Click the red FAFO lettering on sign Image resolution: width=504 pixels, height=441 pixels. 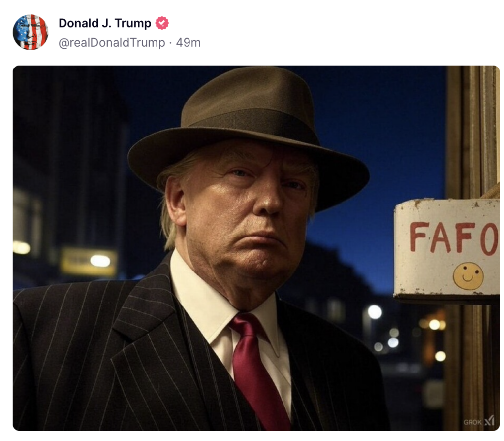point(454,238)
